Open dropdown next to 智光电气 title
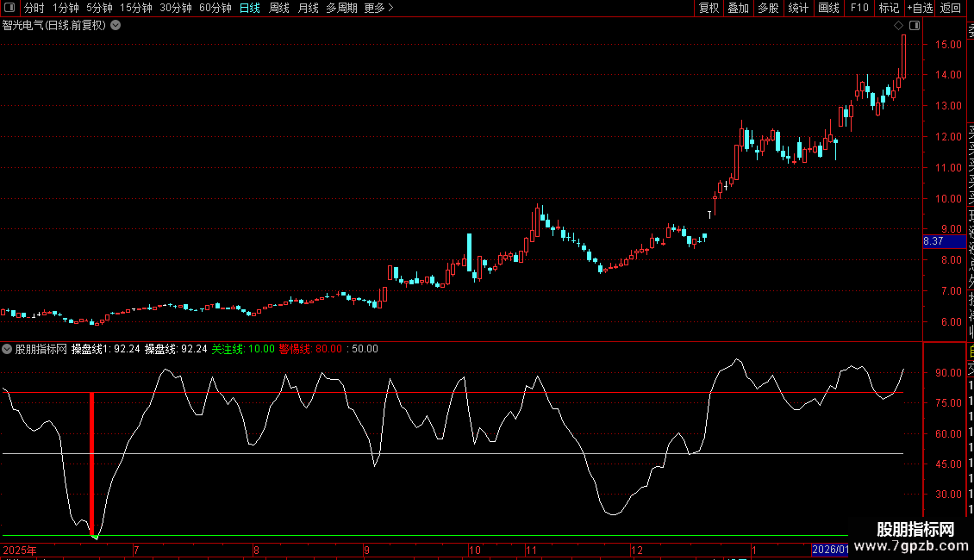This screenshot has width=974, height=560. click(116, 26)
